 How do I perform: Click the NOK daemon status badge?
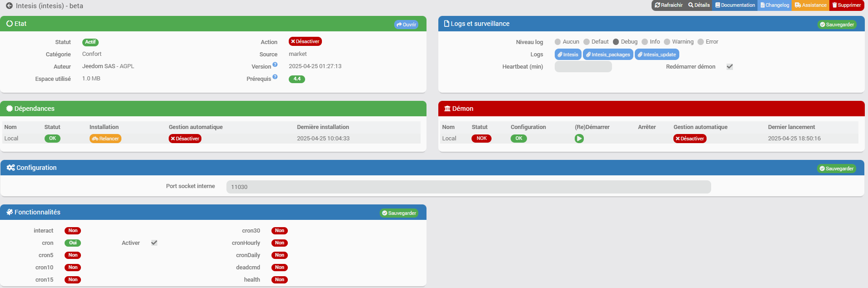pos(482,139)
